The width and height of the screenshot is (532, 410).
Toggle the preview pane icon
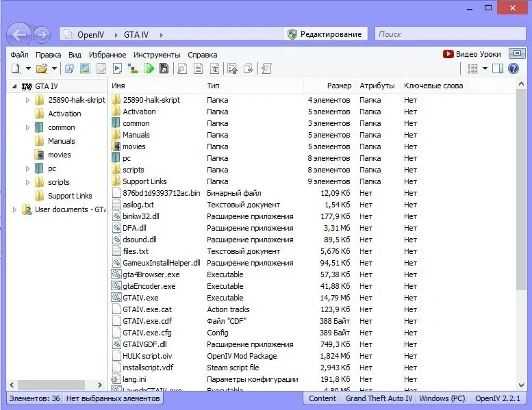click(498, 69)
